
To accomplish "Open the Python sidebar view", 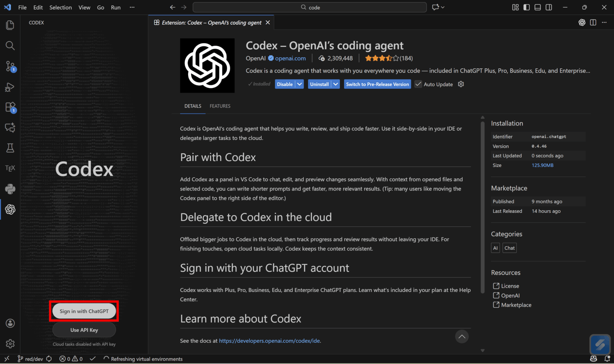I will point(10,189).
